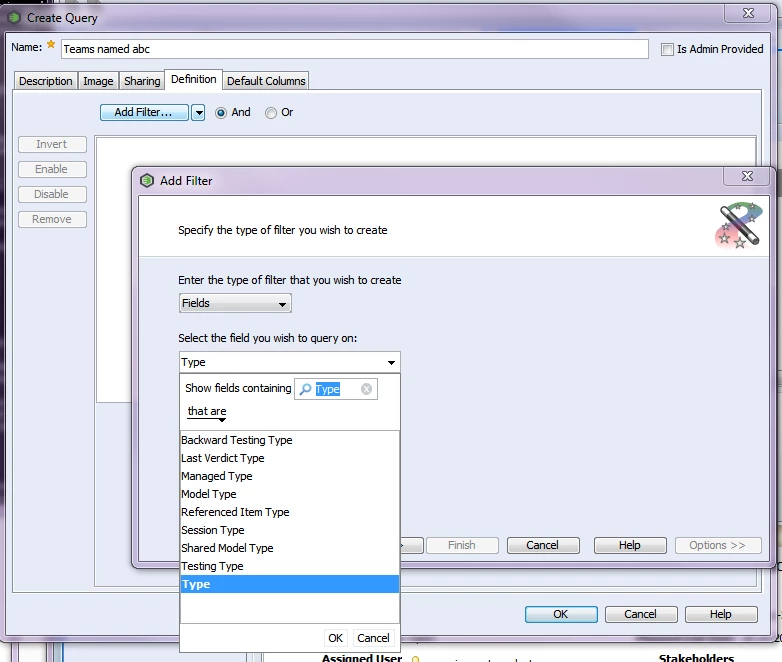The width and height of the screenshot is (782, 662).
Task: Click the Add Filter... button
Action: (144, 112)
